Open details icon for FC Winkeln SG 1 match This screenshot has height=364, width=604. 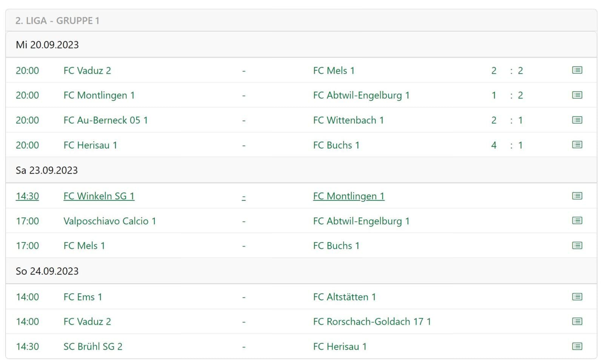[577, 196]
